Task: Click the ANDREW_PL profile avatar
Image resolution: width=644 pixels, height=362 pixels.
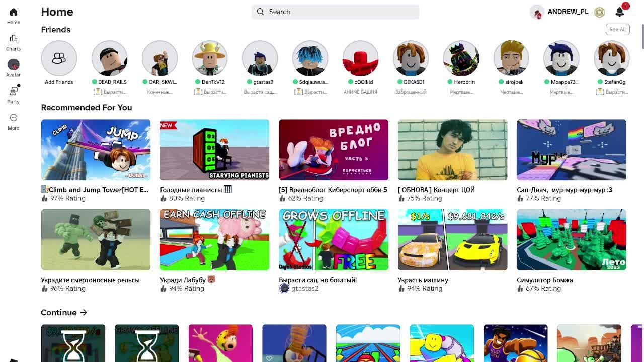Action: 537,12
